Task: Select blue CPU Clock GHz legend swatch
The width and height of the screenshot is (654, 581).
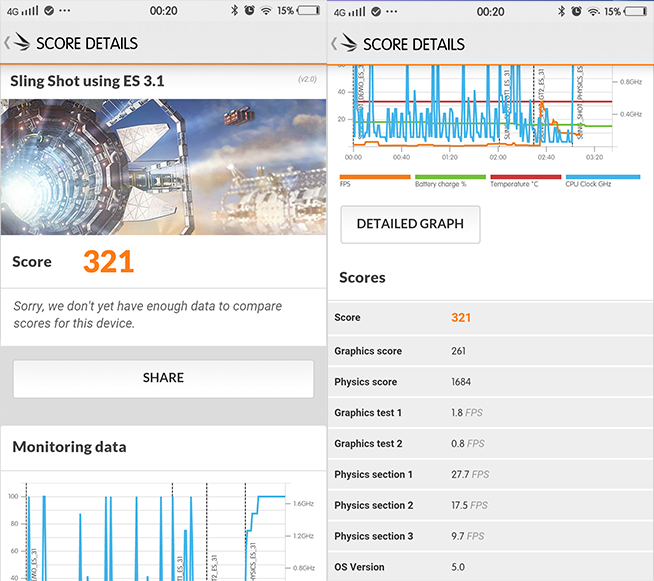Action: [x=602, y=177]
